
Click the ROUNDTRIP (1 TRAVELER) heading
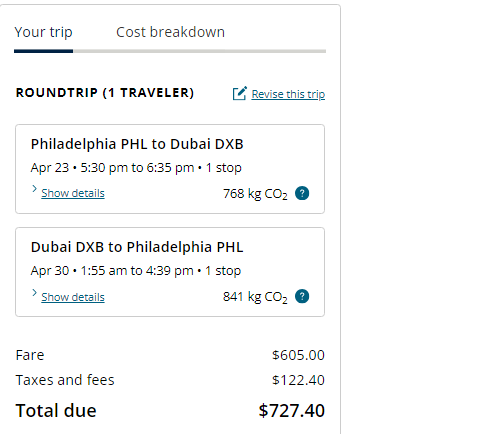[105, 93]
